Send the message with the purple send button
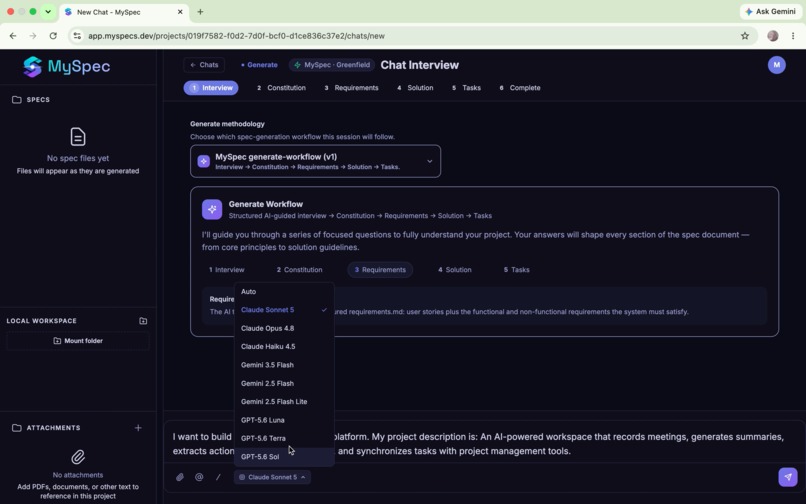The height and width of the screenshot is (504, 806). [787, 477]
